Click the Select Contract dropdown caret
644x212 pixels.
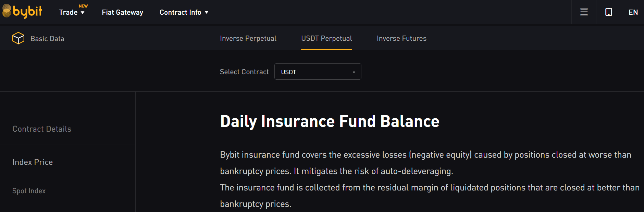click(x=354, y=72)
